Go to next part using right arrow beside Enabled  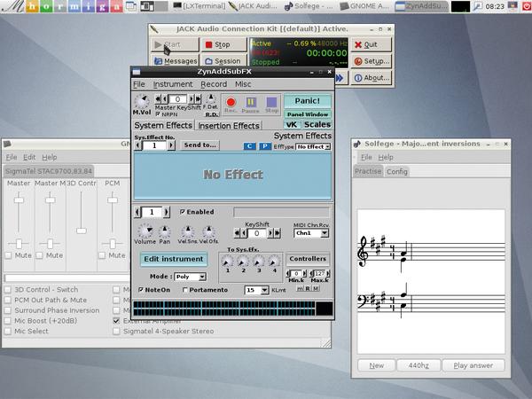pyautogui.click(x=167, y=213)
